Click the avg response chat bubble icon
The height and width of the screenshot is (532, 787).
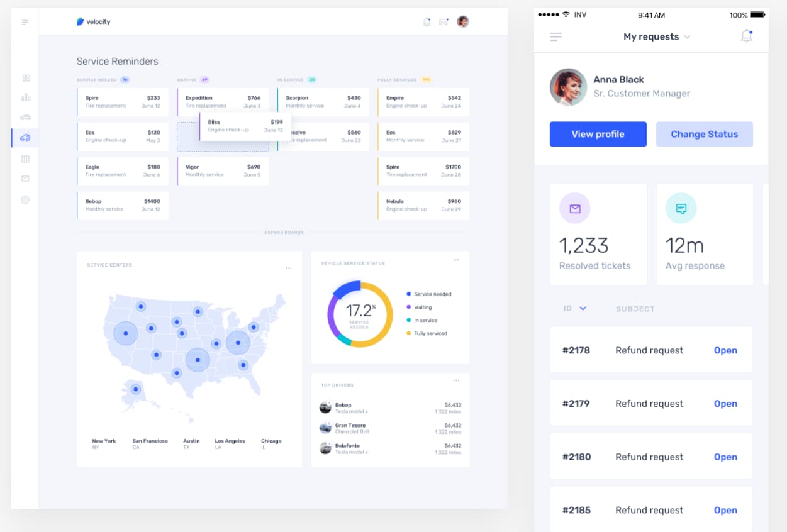click(681, 208)
